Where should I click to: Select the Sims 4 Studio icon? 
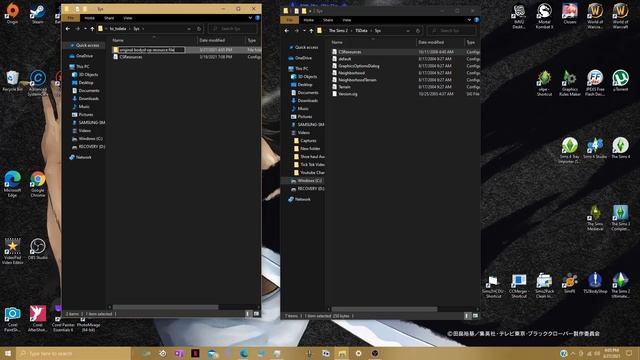click(x=595, y=149)
